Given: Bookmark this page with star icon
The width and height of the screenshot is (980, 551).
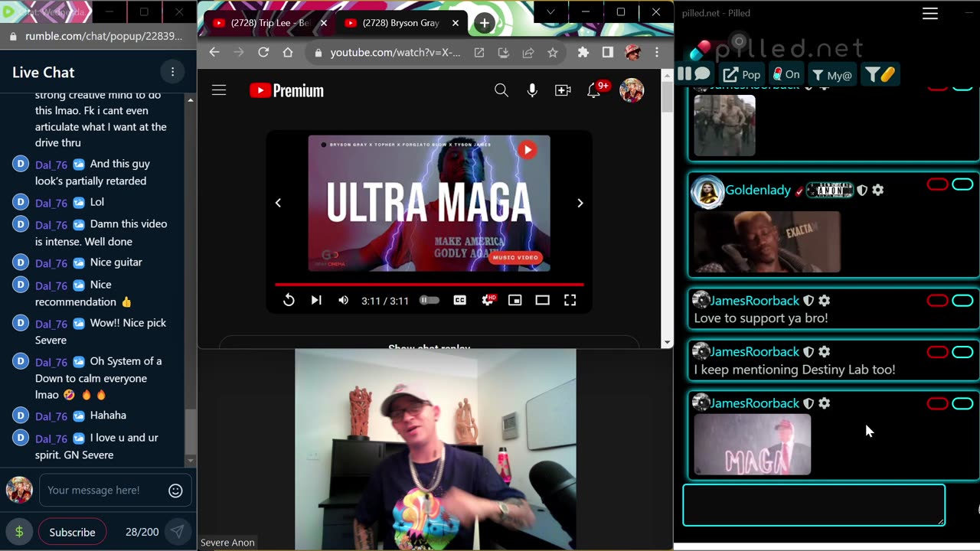Looking at the screenshot, I should (x=553, y=52).
